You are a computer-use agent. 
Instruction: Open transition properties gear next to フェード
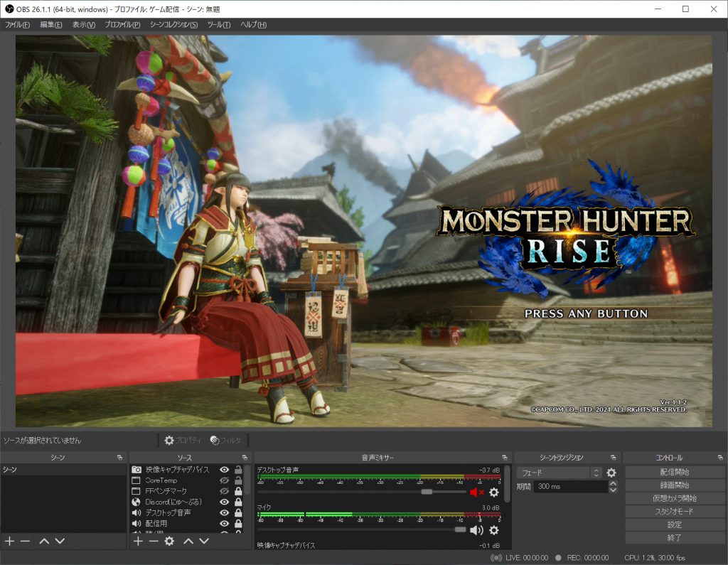[611, 473]
